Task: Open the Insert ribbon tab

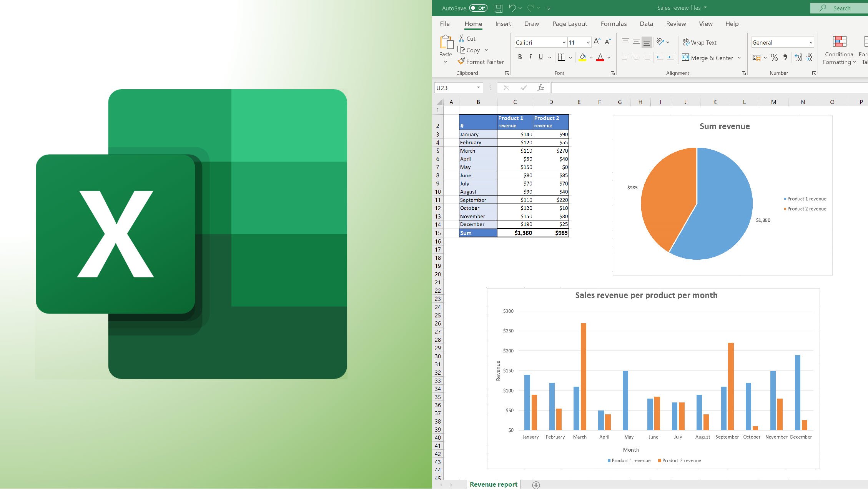Action: 503,24
